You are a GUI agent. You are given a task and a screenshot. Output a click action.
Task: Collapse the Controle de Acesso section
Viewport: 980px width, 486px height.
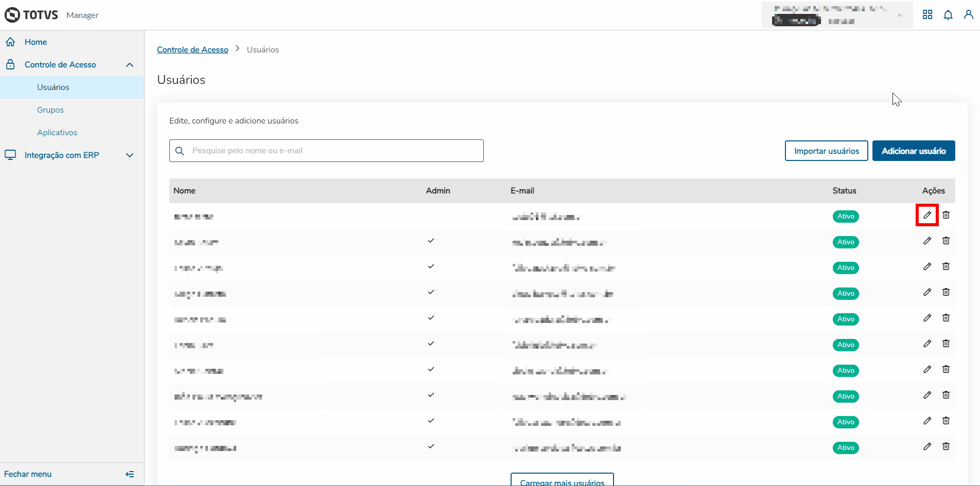coord(130,65)
